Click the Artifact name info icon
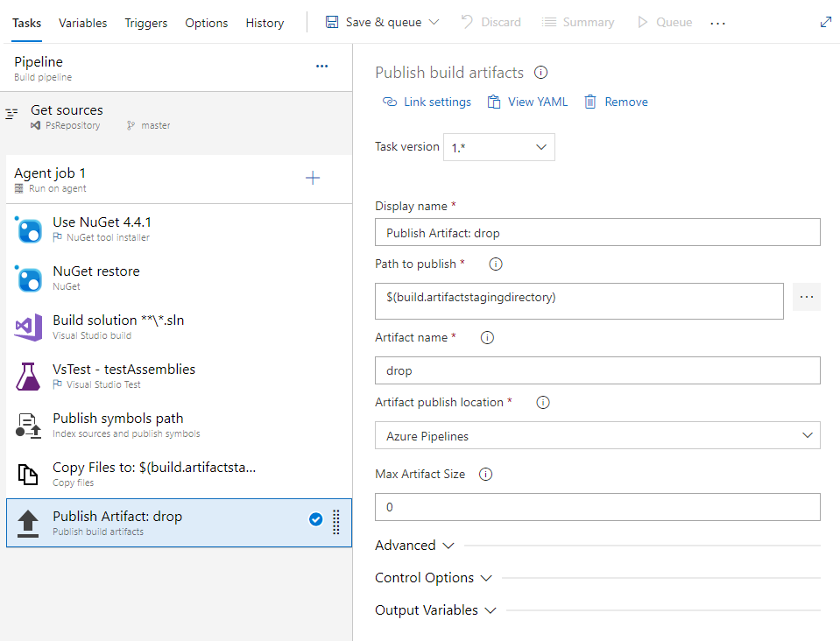The image size is (840, 641). pos(488,337)
